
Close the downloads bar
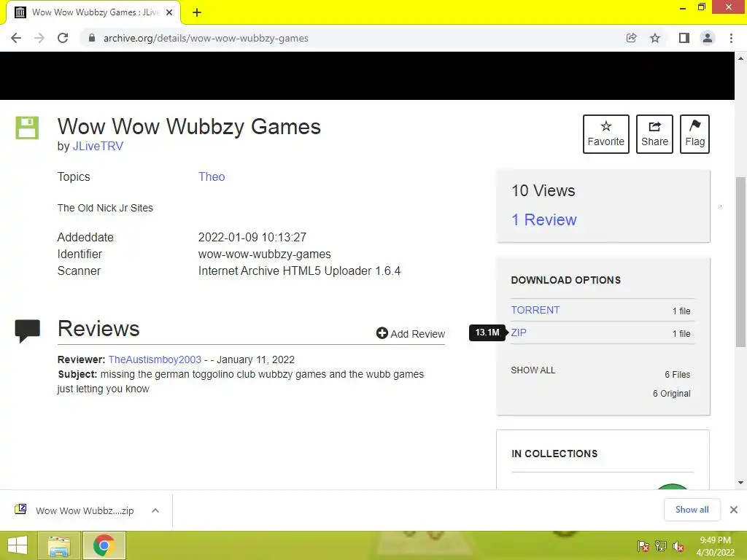(x=734, y=510)
